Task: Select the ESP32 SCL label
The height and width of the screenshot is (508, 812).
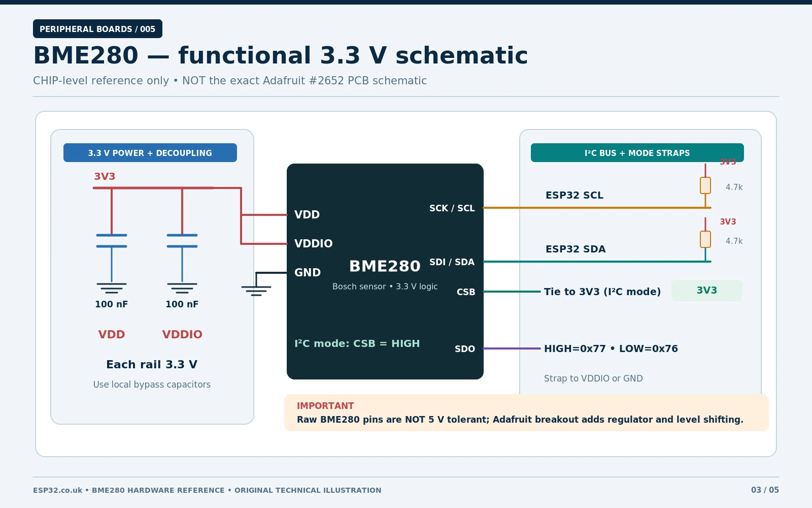Action: point(574,196)
